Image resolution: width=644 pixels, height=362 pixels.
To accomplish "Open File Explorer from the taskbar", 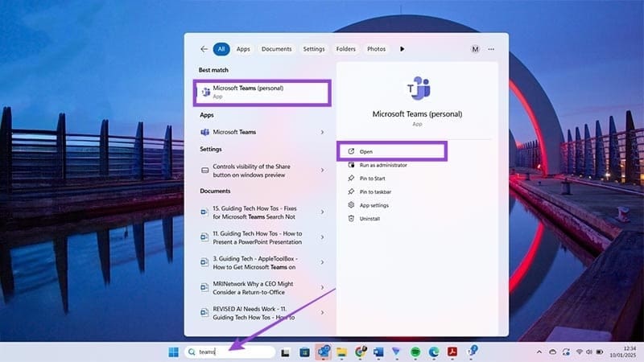I will point(341,352).
